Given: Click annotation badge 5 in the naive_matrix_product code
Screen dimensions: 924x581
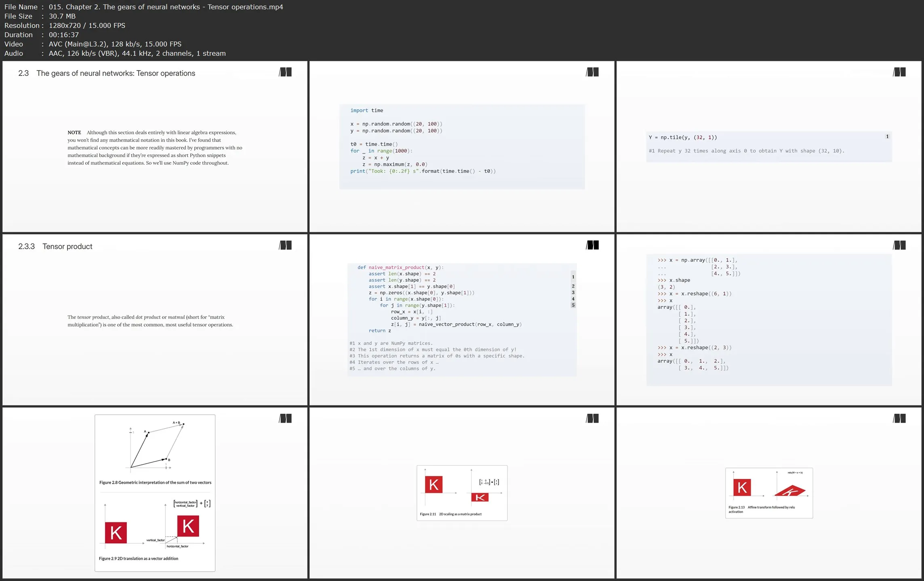Looking at the screenshot, I should pyautogui.click(x=573, y=305).
